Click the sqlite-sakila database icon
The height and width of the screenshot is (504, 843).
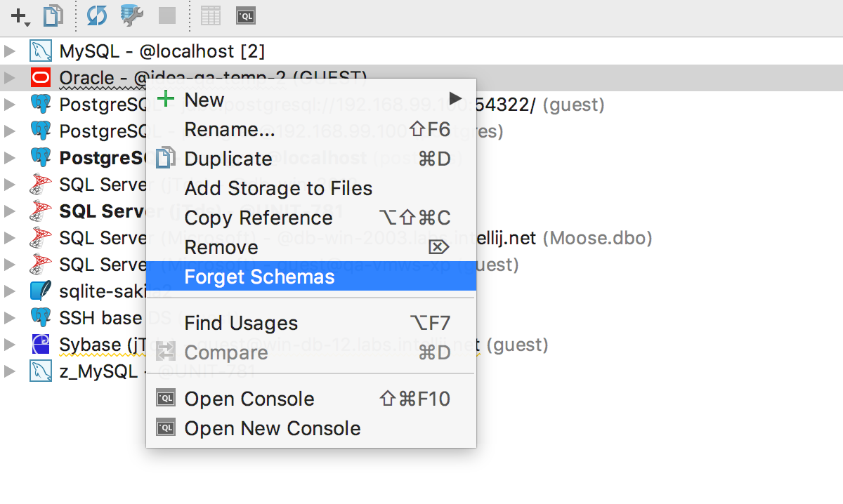tap(41, 291)
